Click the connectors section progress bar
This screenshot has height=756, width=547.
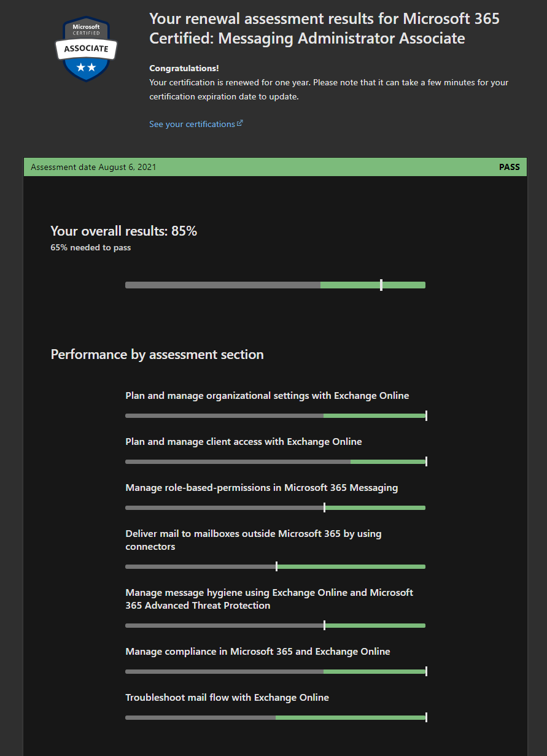[275, 566]
